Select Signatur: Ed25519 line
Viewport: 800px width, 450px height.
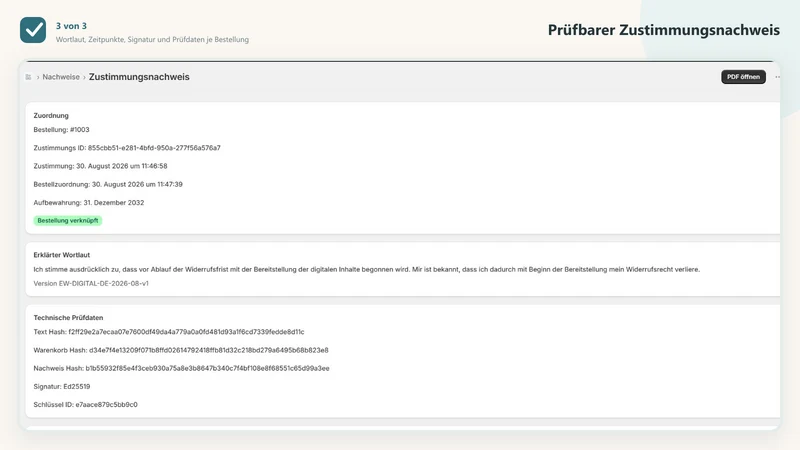pos(62,386)
